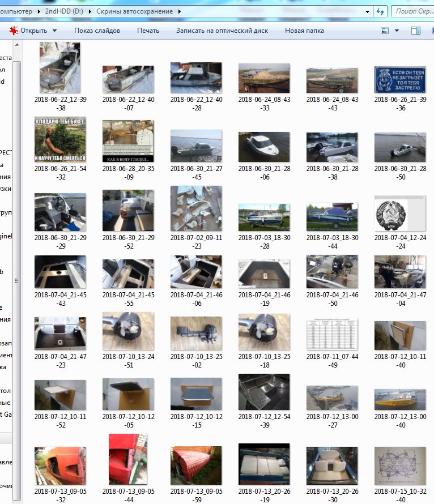Image resolution: width=434 pixels, height=504 pixels.
Task: Click the Открыть app icon in toolbar
Action: click(13, 31)
